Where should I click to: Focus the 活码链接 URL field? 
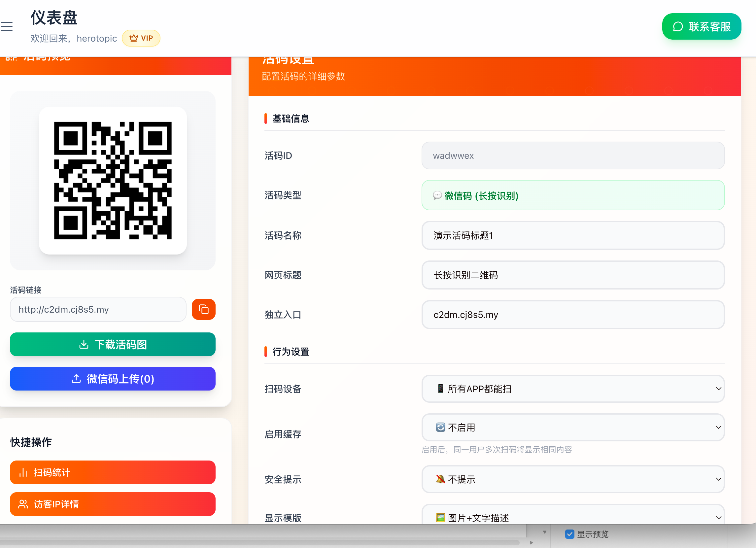coord(98,309)
